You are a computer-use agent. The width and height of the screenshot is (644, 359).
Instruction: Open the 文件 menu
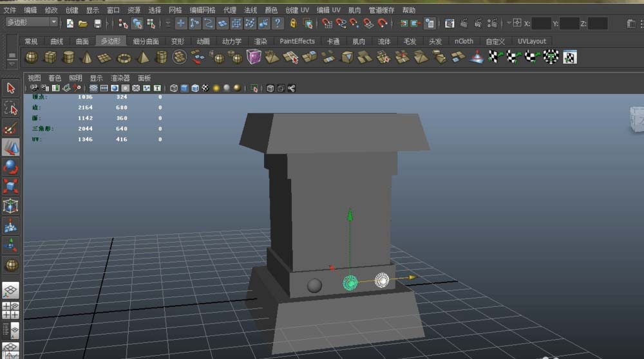point(10,10)
